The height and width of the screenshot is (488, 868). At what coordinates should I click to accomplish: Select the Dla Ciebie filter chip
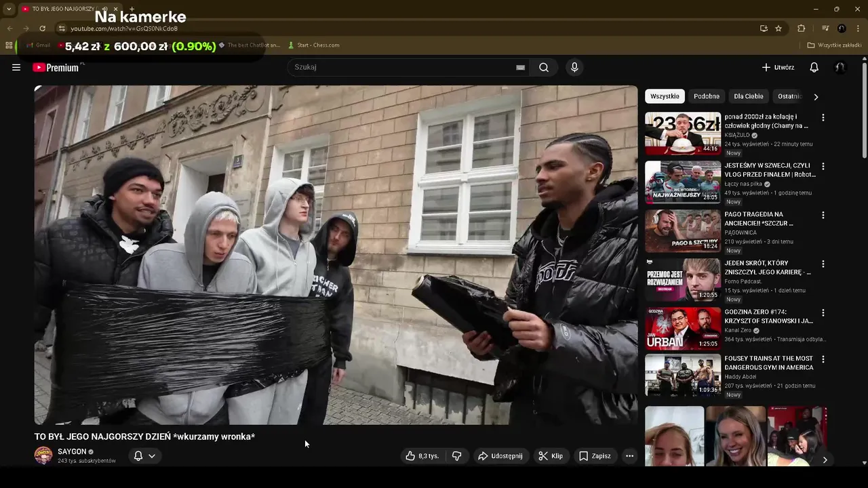pos(749,96)
